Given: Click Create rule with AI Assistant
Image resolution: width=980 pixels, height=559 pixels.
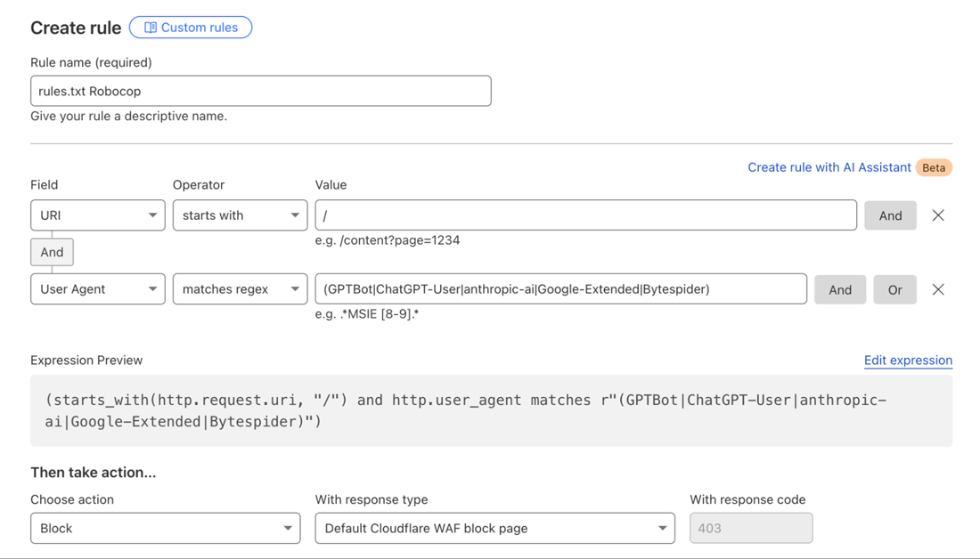Looking at the screenshot, I should click(x=829, y=167).
